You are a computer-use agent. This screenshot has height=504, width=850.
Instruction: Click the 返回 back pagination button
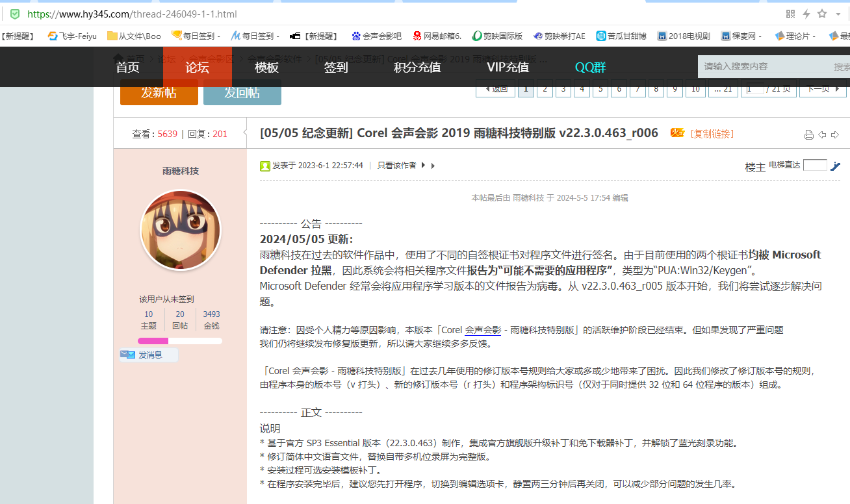click(495, 89)
